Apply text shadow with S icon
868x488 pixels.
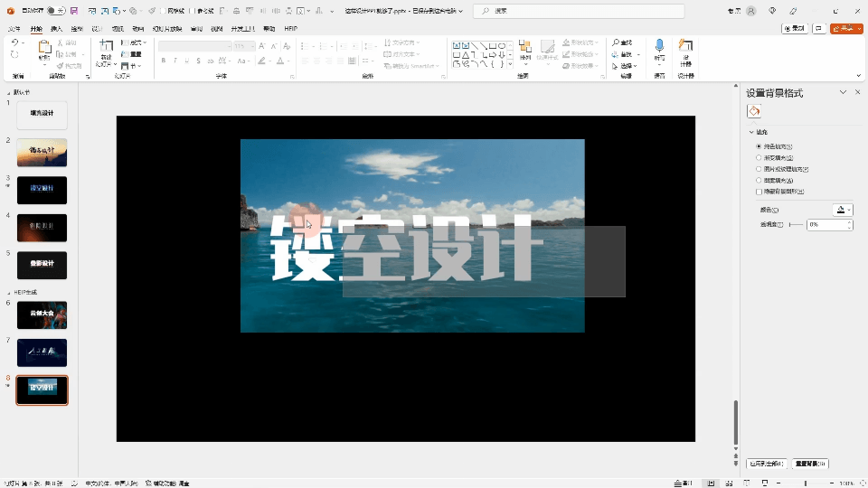(198, 61)
